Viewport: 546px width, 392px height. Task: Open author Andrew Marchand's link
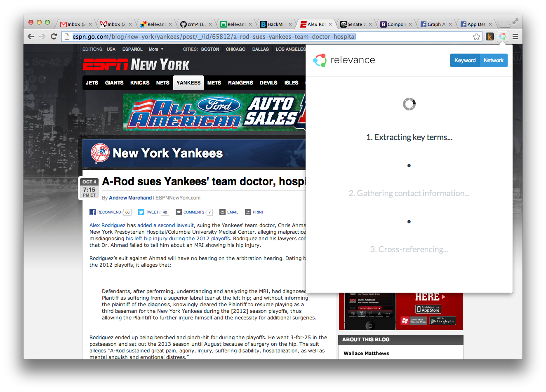click(130, 198)
